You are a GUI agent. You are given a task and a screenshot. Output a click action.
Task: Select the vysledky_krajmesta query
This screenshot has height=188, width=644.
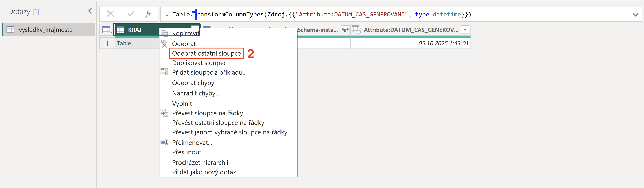(x=49, y=29)
